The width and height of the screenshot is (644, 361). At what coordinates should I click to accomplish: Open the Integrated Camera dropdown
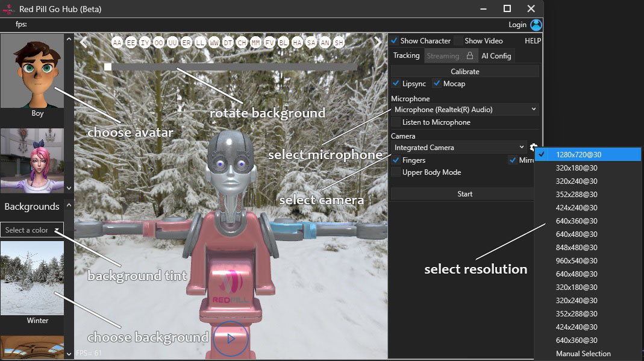[458, 148]
